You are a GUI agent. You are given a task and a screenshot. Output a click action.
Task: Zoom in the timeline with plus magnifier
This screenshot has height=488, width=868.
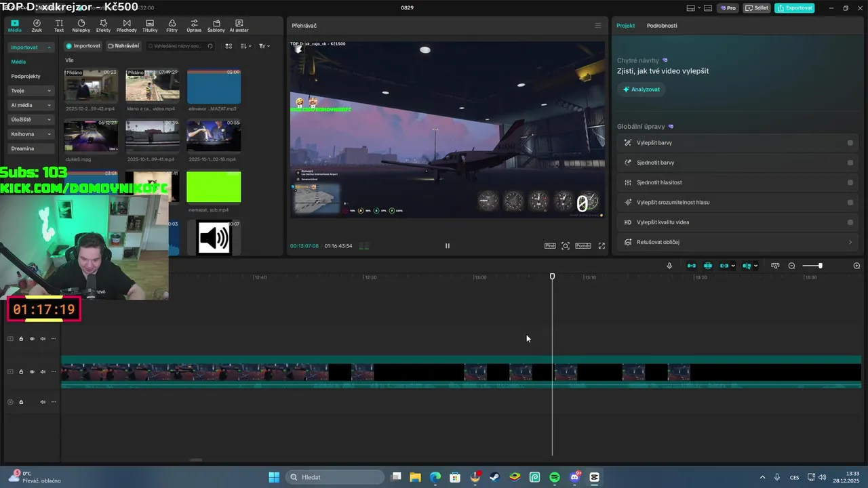(856, 266)
